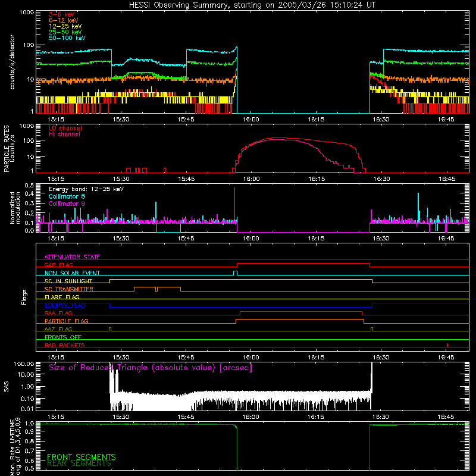Click the FRONT SEGMENTS legend label
This screenshot has height=476, width=476.
[82, 457]
